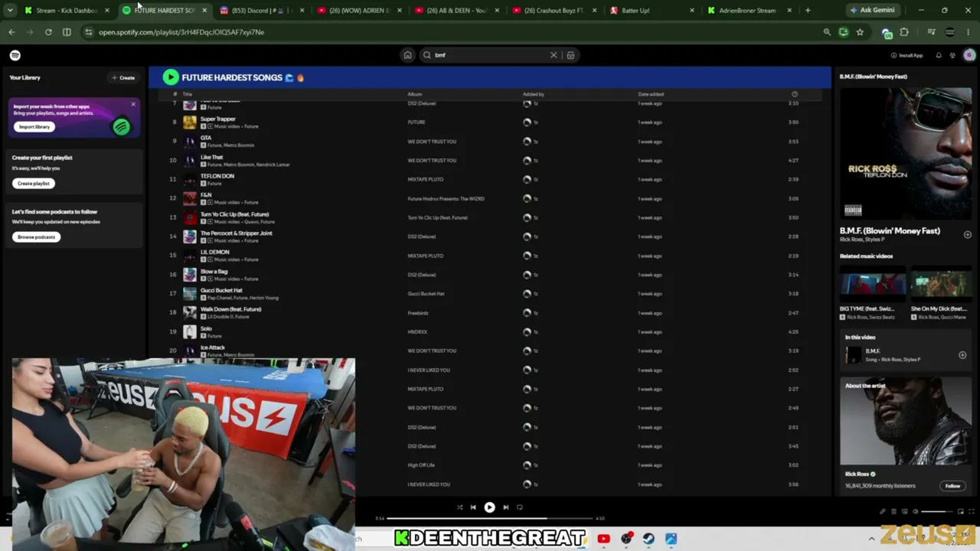Viewport: 980px width, 551px height.
Task: Open the Browse icon beside search
Action: click(570, 55)
